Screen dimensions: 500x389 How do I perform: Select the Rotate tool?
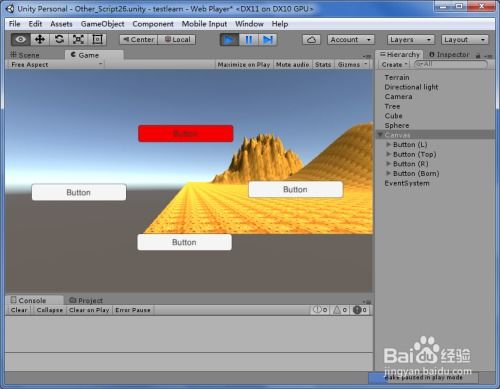coord(59,39)
